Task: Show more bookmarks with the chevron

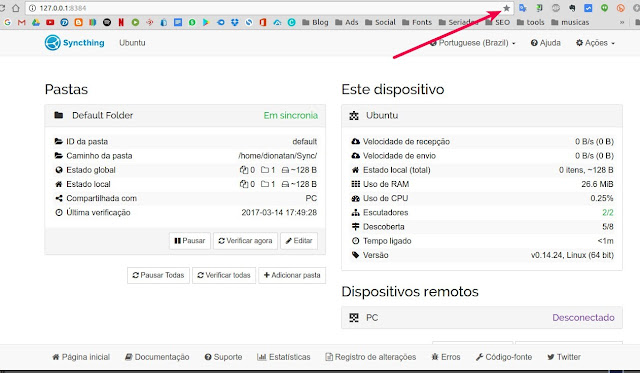Action: [622, 22]
